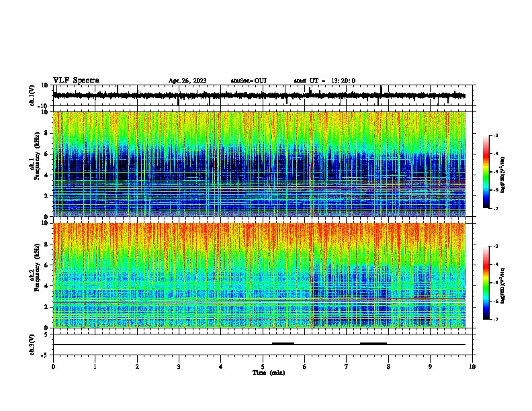Click the time axis end tick label '10'

pos(472,367)
